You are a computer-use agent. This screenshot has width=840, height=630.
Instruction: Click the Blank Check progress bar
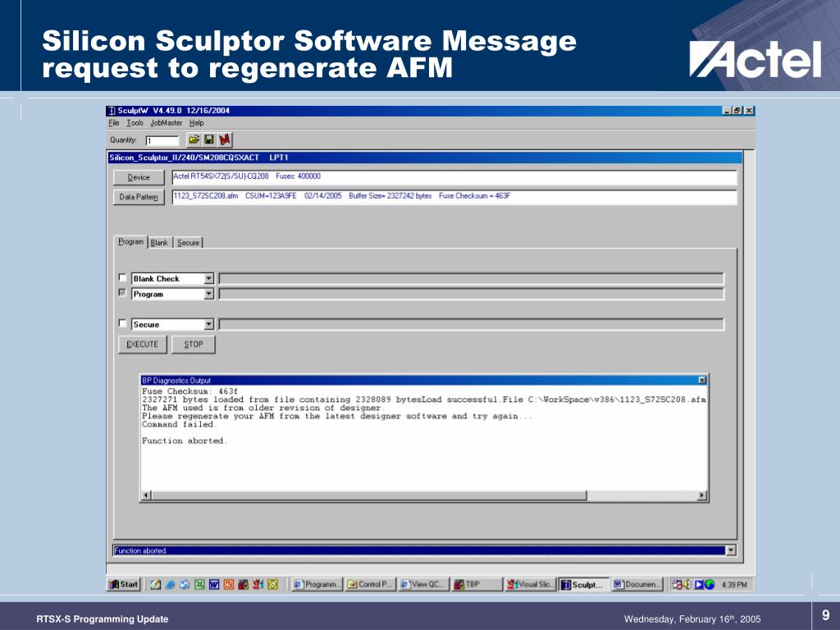point(472,279)
